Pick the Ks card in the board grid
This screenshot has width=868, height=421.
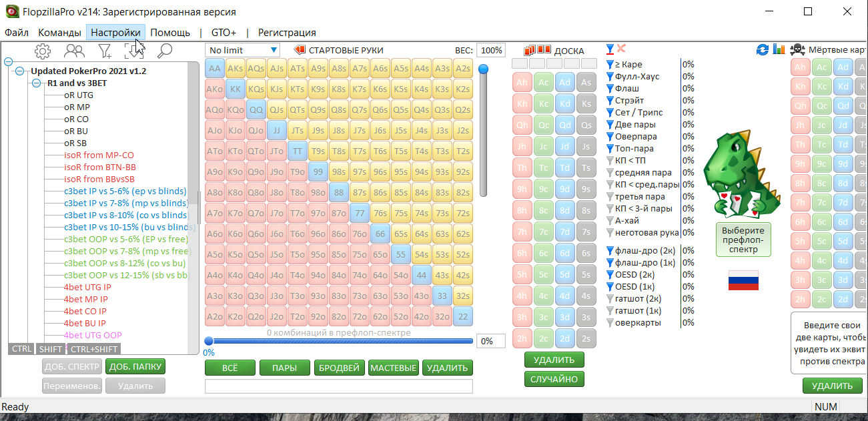tap(586, 104)
